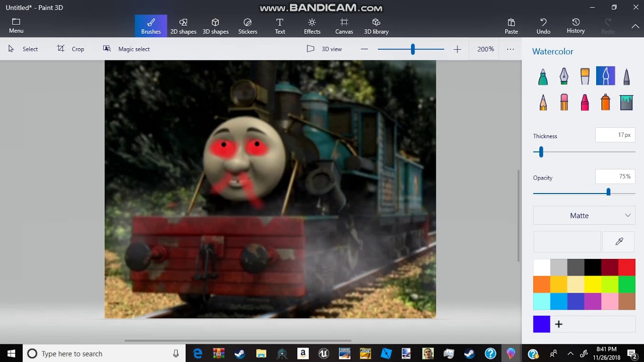Select the Crayon brush
Image resolution: width=644 pixels, height=362 pixels.
pos(585,102)
